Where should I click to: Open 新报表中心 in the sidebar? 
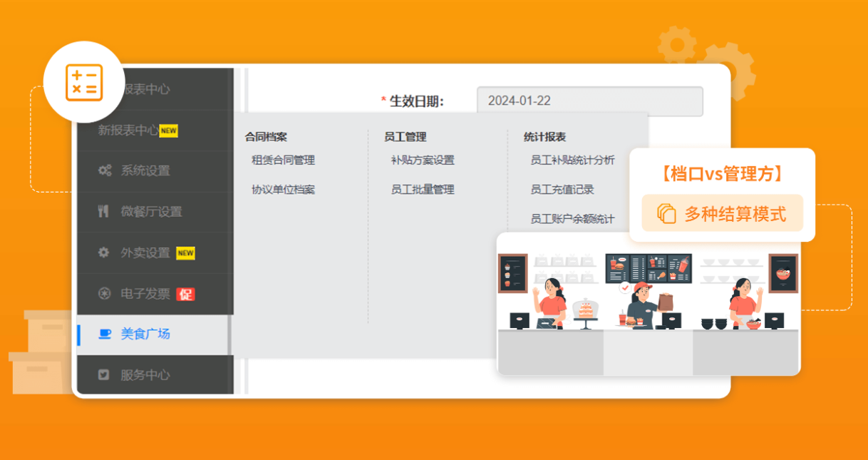128,131
